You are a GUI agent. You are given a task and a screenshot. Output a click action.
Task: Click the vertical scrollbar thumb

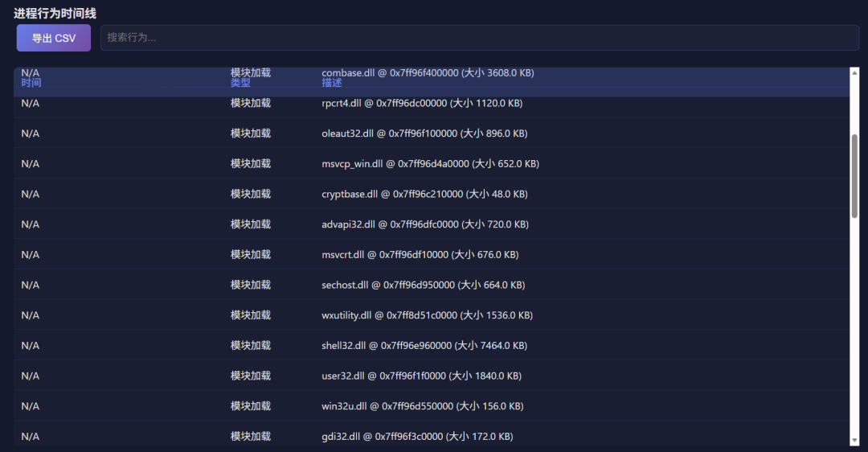[854, 176]
